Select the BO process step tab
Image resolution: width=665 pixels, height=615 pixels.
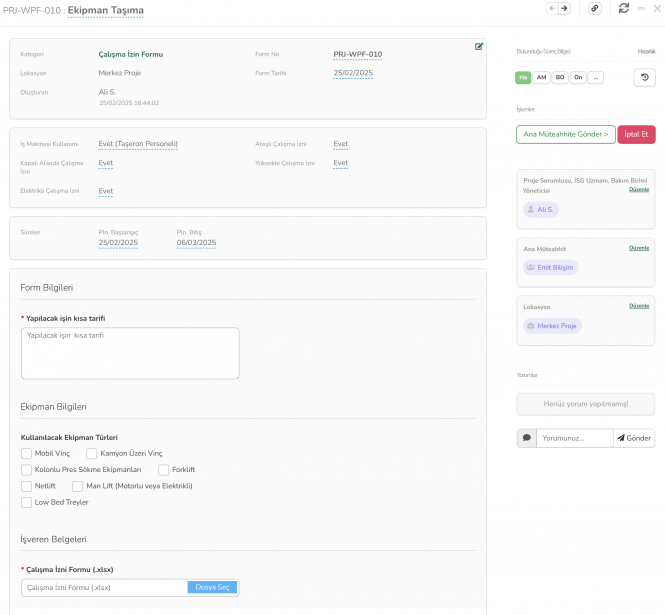pyautogui.click(x=560, y=77)
